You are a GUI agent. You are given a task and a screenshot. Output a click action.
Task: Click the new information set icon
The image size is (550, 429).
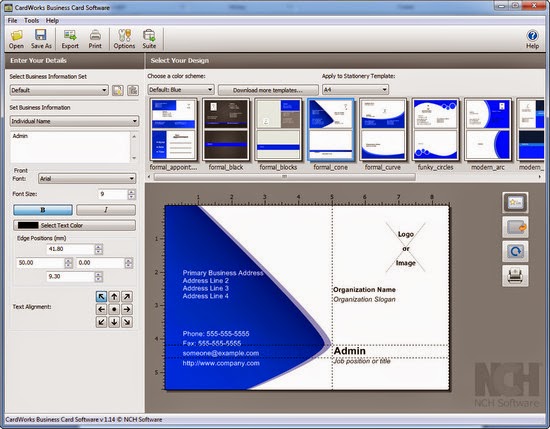tap(118, 90)
